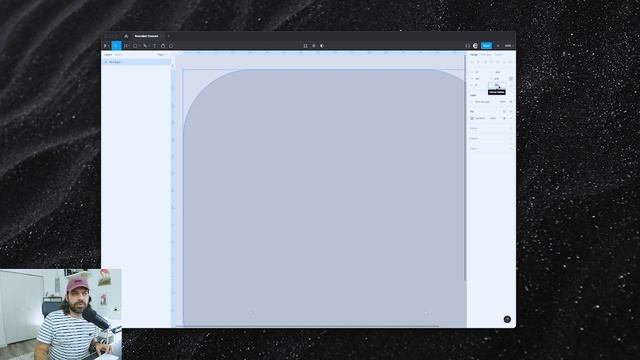The width and height of the screenshot is (640, 360).
Task: Add an export setting with plus icon
Action: (511, 149)
